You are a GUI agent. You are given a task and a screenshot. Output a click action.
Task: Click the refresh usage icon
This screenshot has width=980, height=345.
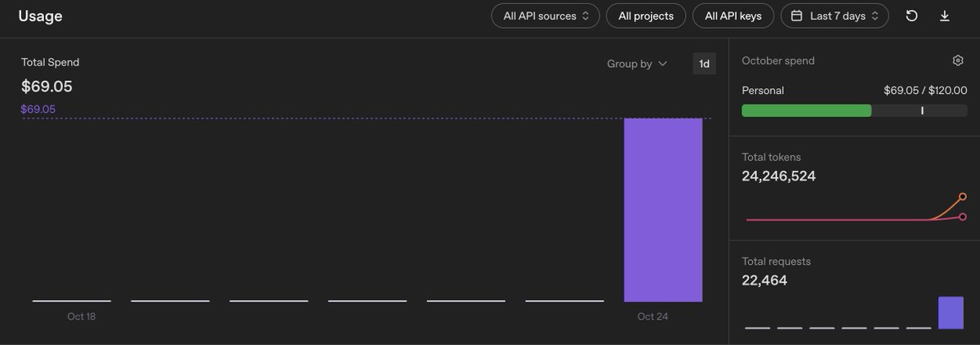point(912,16)
